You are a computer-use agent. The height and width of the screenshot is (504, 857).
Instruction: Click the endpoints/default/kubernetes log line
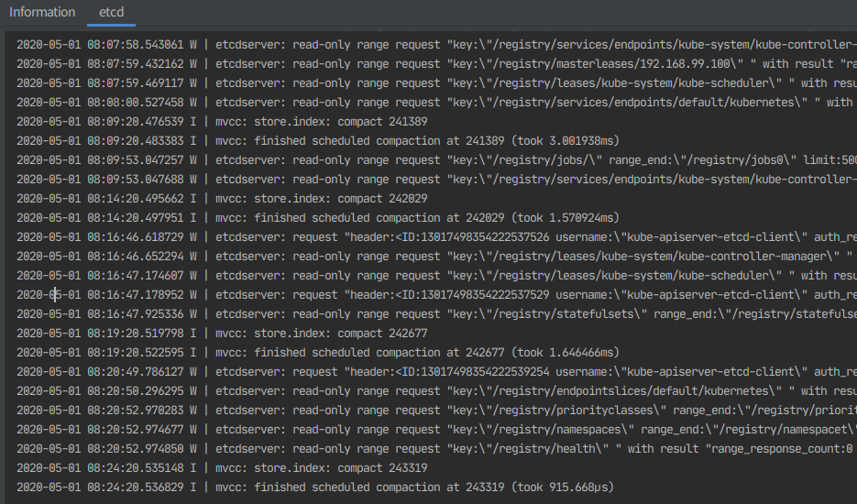pyautogui.click(x=436, y=103)
